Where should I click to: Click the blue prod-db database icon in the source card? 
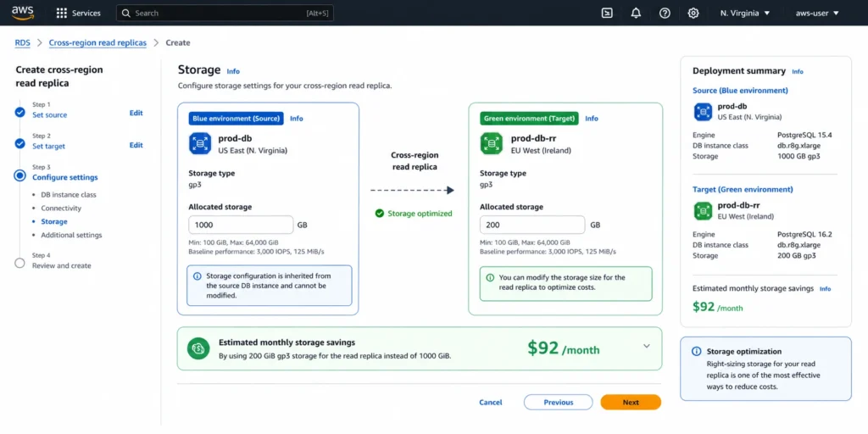point(199,143)
